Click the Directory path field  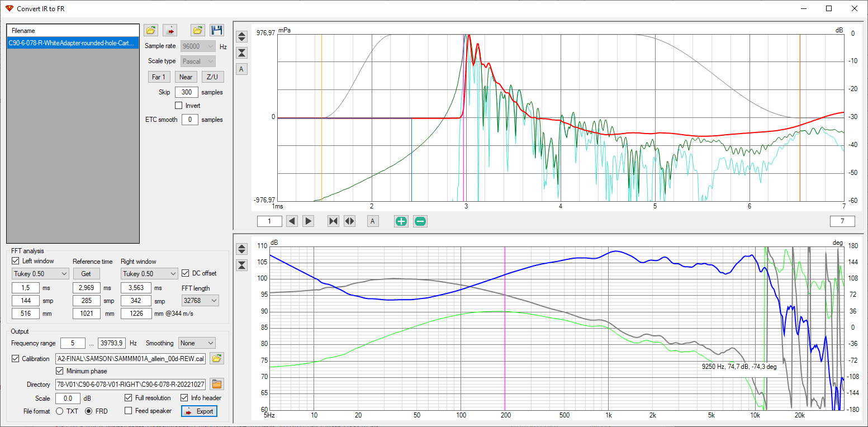tap(130, 384)
